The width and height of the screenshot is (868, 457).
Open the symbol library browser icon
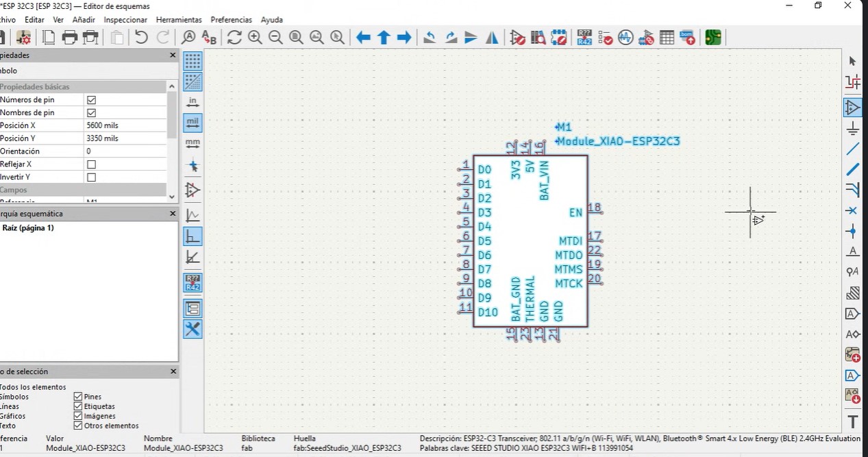538,38
